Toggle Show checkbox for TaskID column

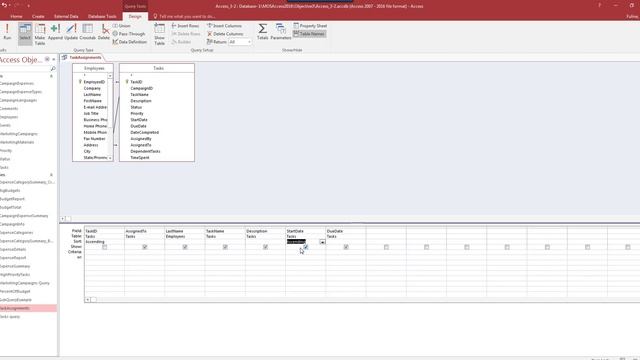(x=104, y=247)
